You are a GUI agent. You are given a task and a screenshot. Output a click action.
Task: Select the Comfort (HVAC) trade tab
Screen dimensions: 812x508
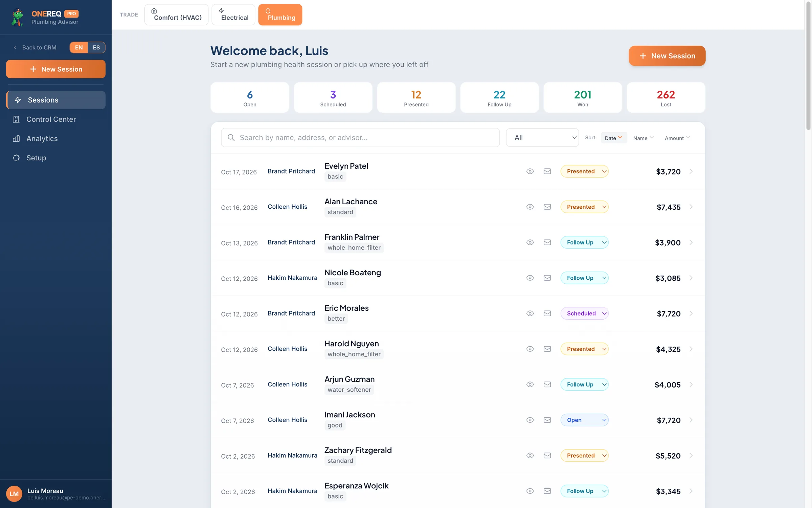click(176, 15)
